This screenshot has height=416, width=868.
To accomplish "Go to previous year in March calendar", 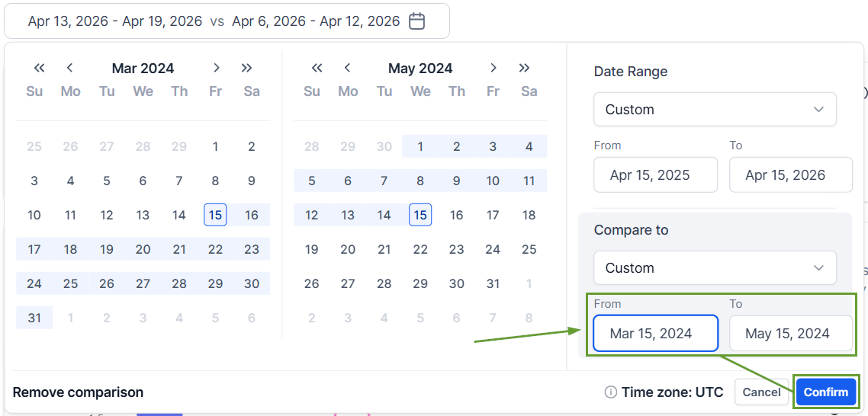I will click(40, 68).
